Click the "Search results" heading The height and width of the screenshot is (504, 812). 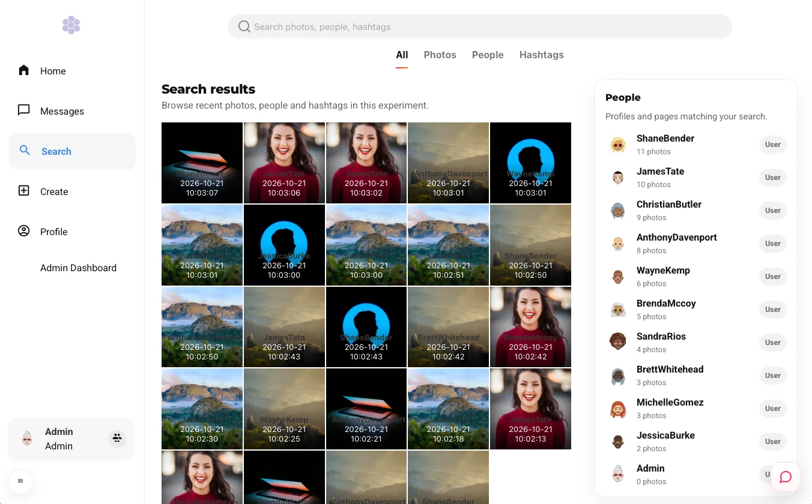208,89
